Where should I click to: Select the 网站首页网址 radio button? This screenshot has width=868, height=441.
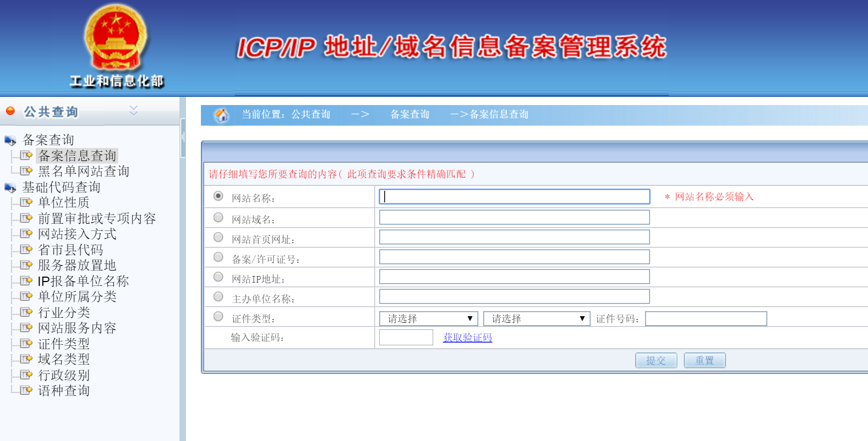point(219,237)
